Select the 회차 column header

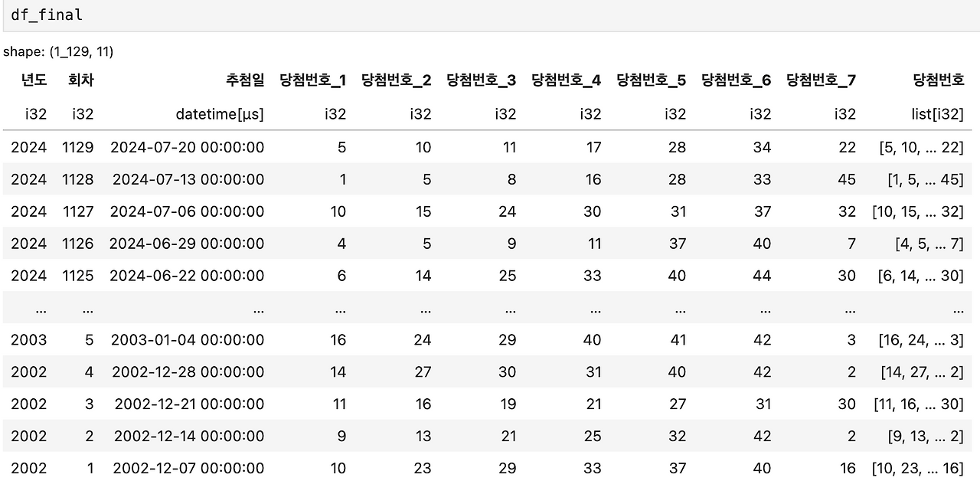click(x=81, y=80)
